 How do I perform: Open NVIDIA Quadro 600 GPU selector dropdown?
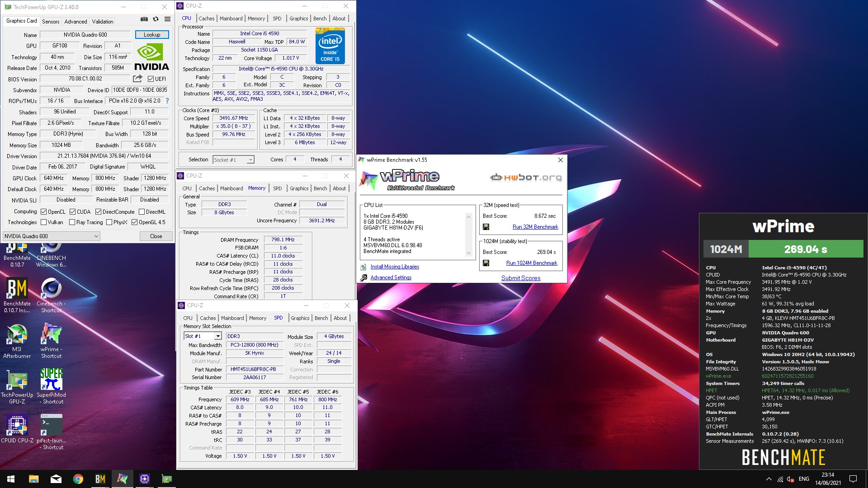click(x=51, y=236)
